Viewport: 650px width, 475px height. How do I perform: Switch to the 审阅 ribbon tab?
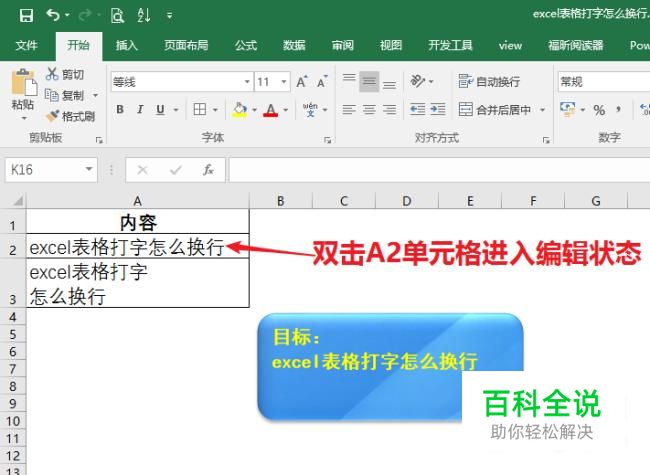pyautogui.click(x=342, y=45)
